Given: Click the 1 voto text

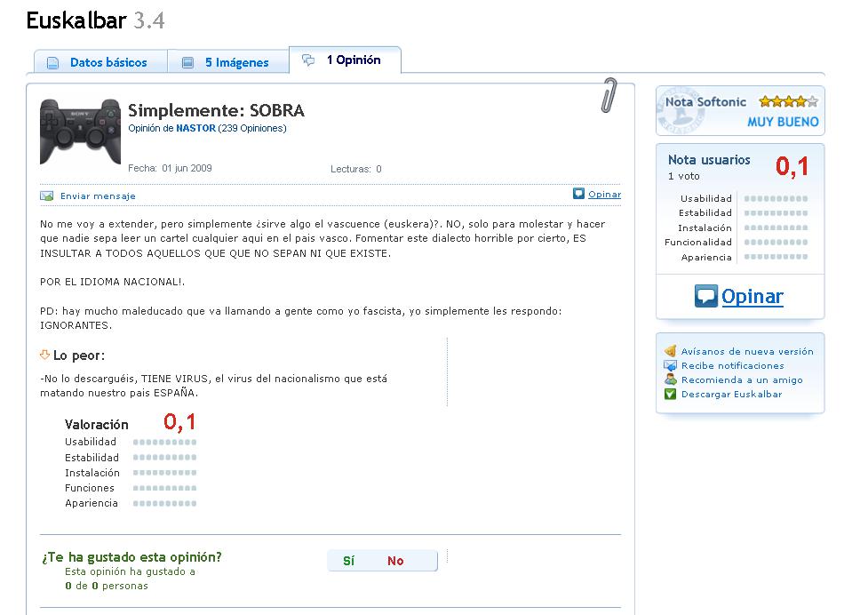Looking at the screenshot, I should coord(684,176).
